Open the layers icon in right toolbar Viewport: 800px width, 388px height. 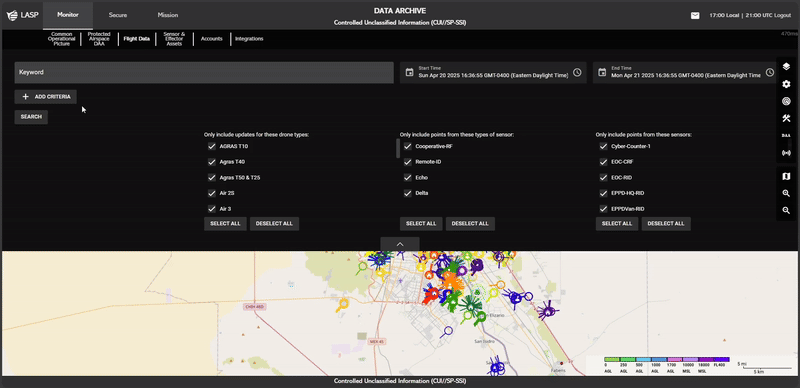786,66
